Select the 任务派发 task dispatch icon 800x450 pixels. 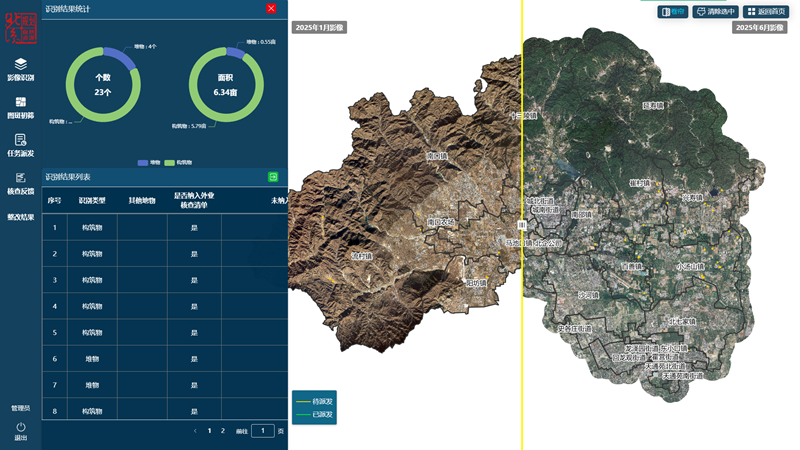pos(21,140)
